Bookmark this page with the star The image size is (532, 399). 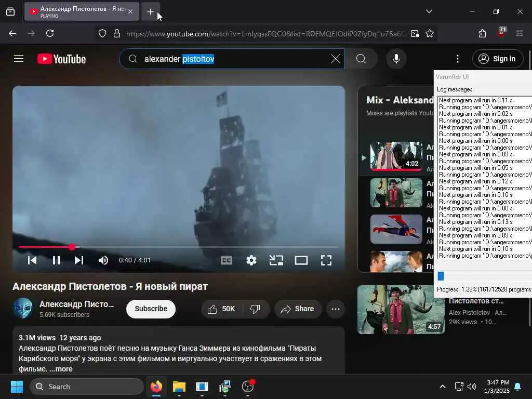[x=430, y=33]
